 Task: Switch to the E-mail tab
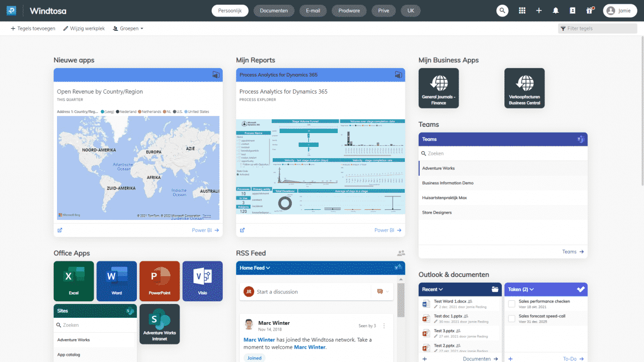[313, 11]
